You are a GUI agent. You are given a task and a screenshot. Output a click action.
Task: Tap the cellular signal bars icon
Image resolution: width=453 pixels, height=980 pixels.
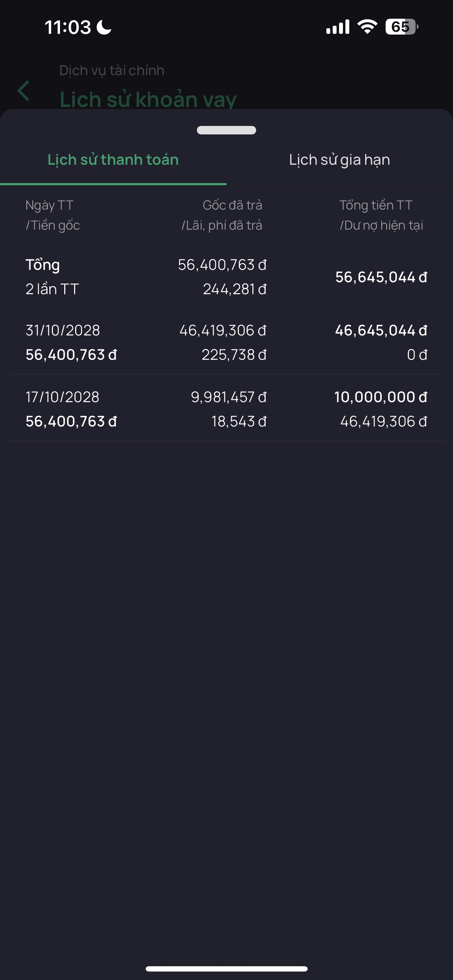pyautogui.click(x=338, y=27)
